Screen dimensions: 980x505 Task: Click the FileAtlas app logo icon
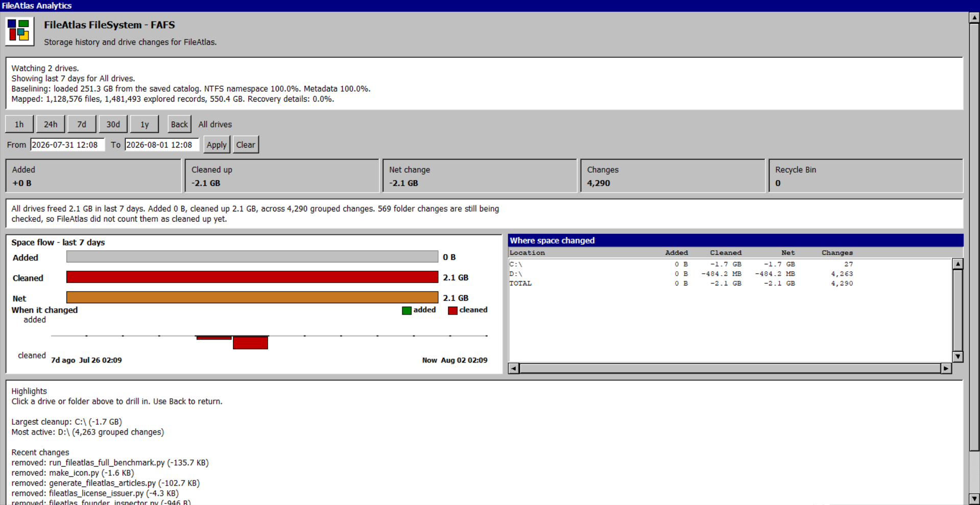[19, 31]
